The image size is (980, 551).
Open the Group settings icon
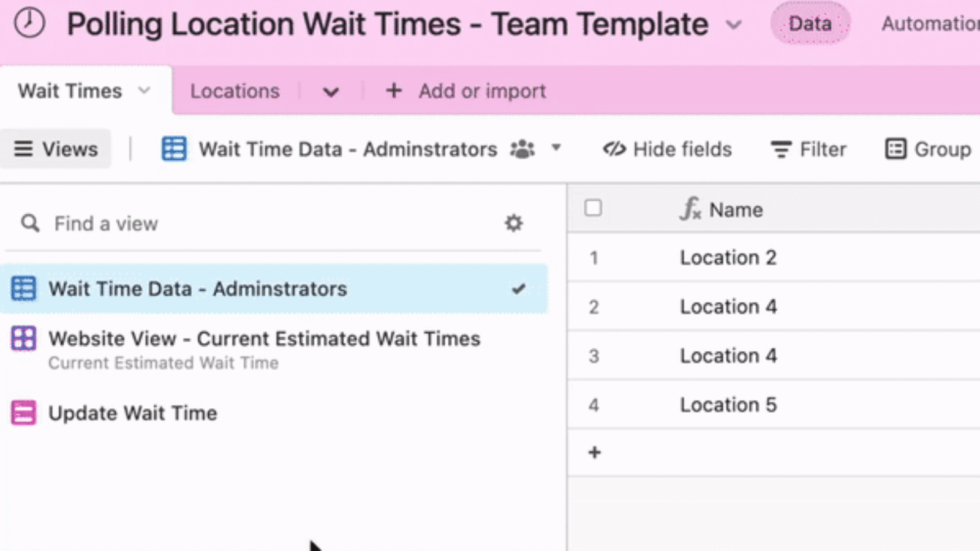(x=895, y=149)
